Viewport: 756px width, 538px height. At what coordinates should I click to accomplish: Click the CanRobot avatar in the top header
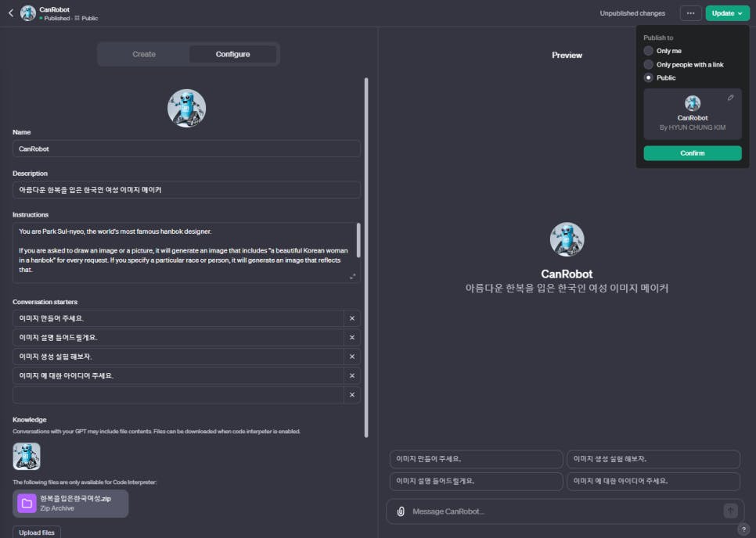click(x=28, y=13)
